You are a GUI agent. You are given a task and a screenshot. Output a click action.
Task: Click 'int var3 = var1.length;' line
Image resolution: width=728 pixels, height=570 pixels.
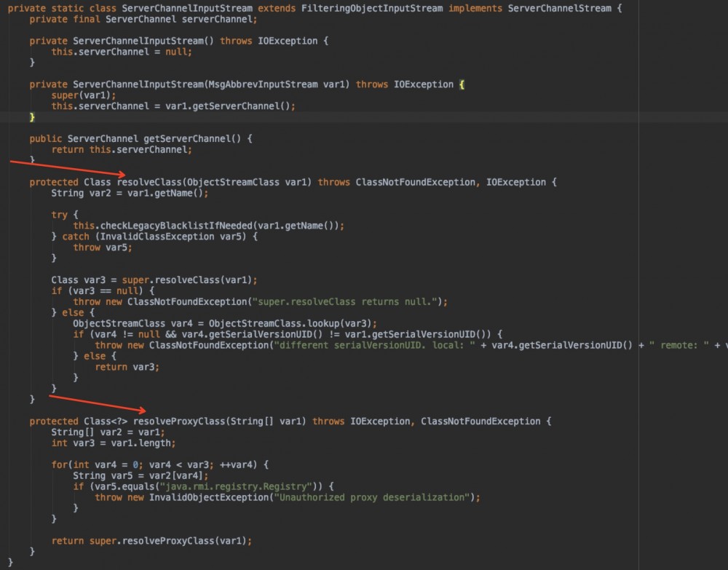(x=114, y=443)
